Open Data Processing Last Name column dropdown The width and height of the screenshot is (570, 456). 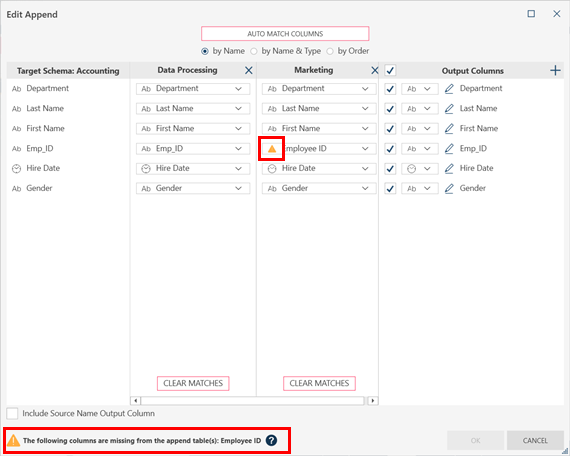(193, 109)
